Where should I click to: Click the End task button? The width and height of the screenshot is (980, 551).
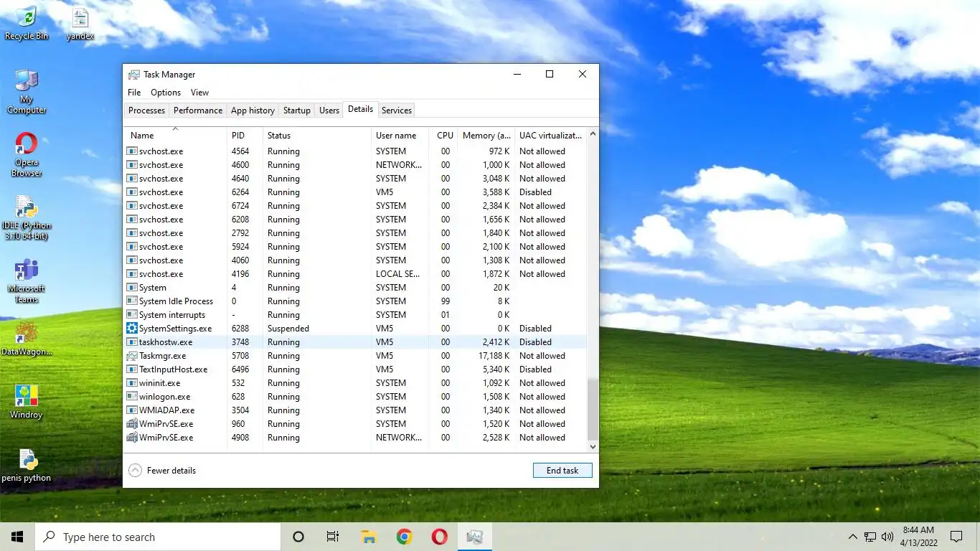[x=562, y=471]
